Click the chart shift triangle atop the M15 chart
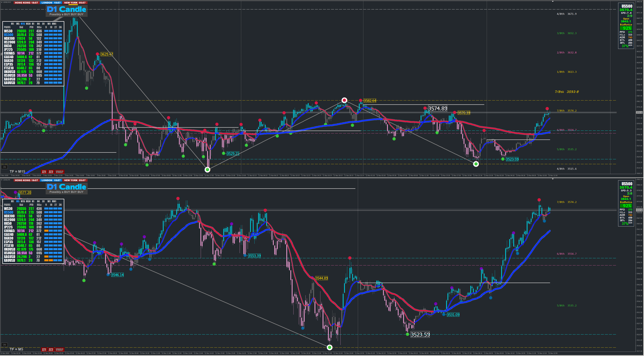644x356 pixels. point(553,2)
